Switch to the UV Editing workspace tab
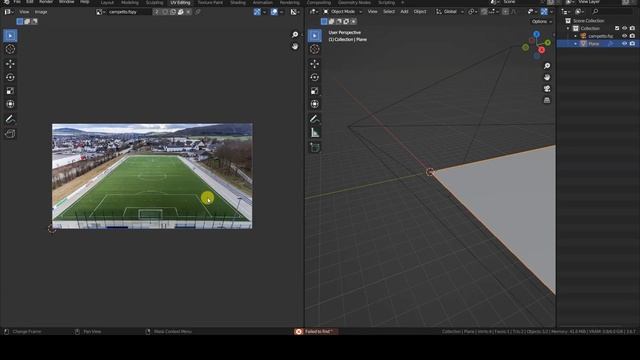The width and height of the screenshot is (640, 360). (x=180, y=2)
